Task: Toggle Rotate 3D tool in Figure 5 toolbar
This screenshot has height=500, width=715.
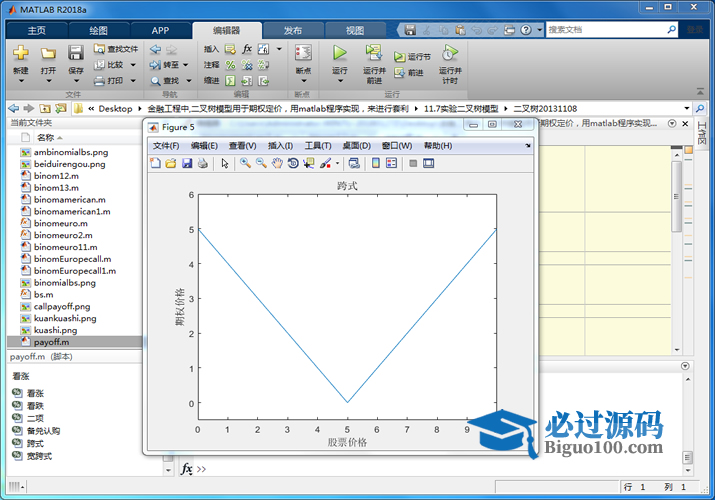Action: pyautogui.click(x=293, y=163)
